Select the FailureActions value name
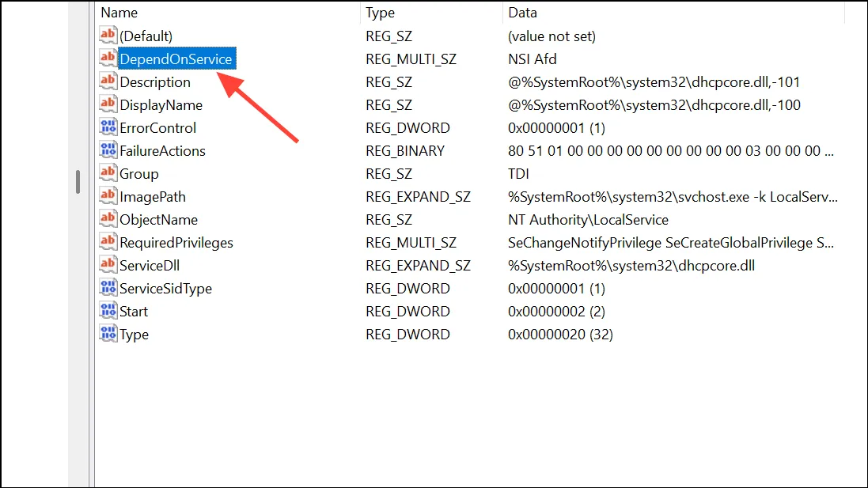Viewport: 868px width, 488px height. coord(162,151)
